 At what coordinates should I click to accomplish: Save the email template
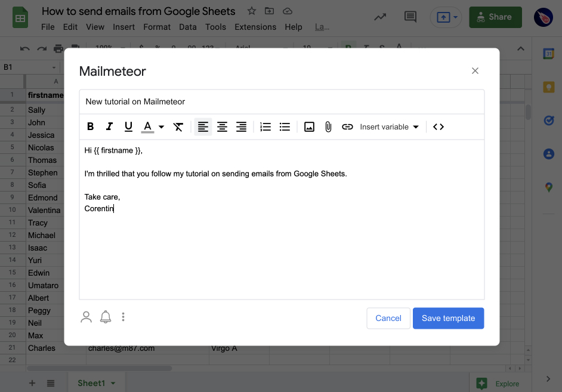click(448, 318)
